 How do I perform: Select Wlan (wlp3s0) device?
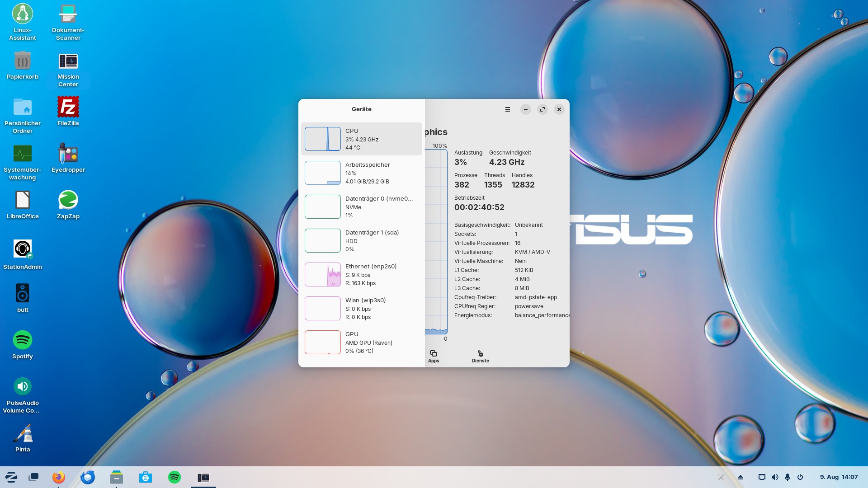[361, 308]
